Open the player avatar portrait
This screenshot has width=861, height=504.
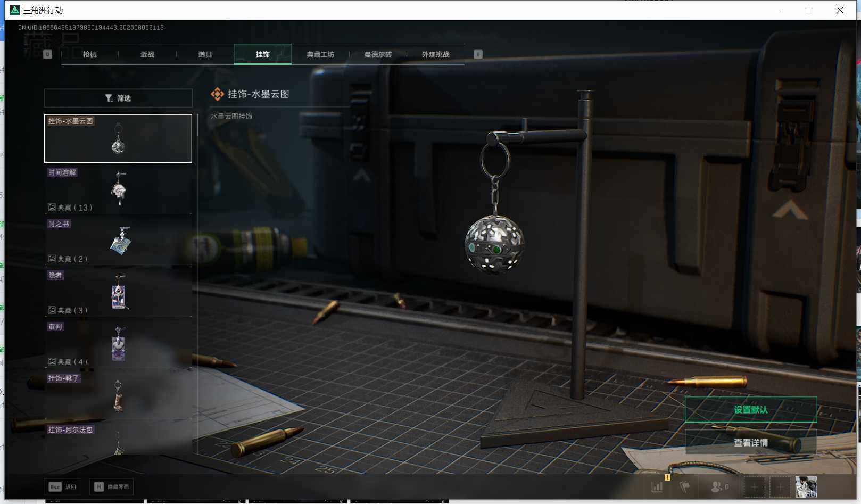pyautogui.click(x=806, y=486)
